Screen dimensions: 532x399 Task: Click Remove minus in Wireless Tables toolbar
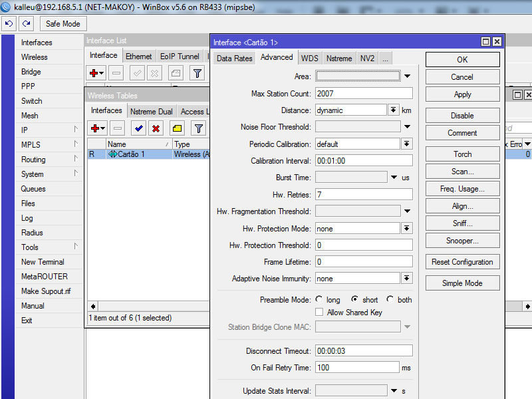[118, 128]
